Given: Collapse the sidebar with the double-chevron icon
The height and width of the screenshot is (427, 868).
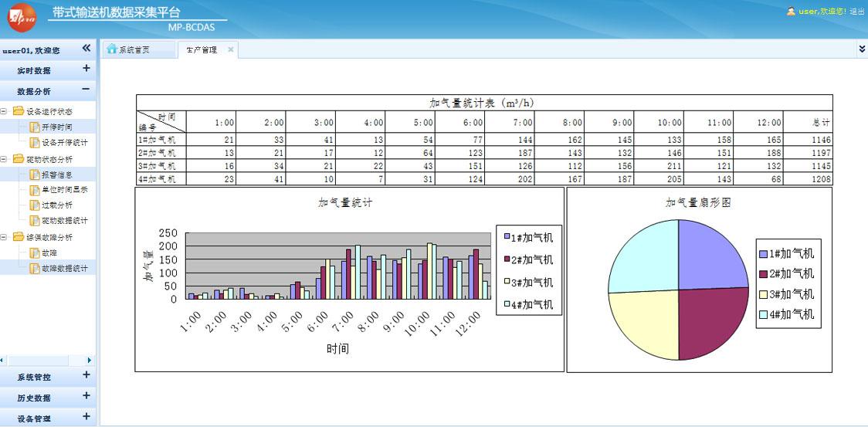Looking at the screenshot, I should (x=86, y=48).
